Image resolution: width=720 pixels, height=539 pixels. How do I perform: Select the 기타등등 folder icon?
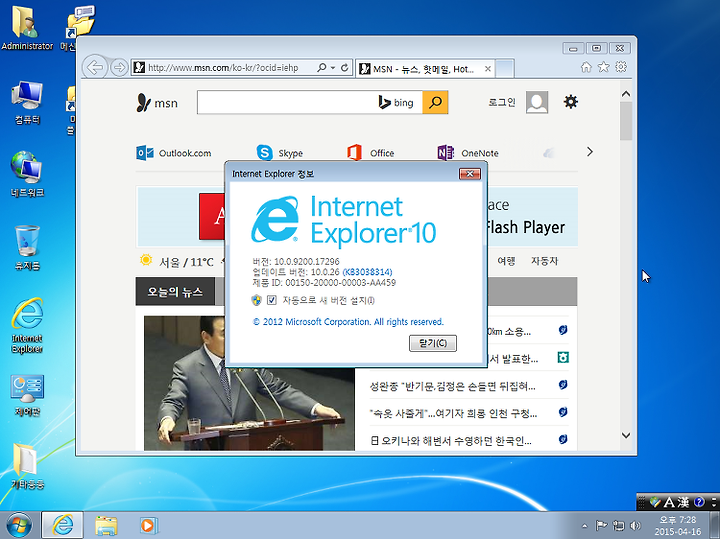pyautogui.click(x=27, y=466)
